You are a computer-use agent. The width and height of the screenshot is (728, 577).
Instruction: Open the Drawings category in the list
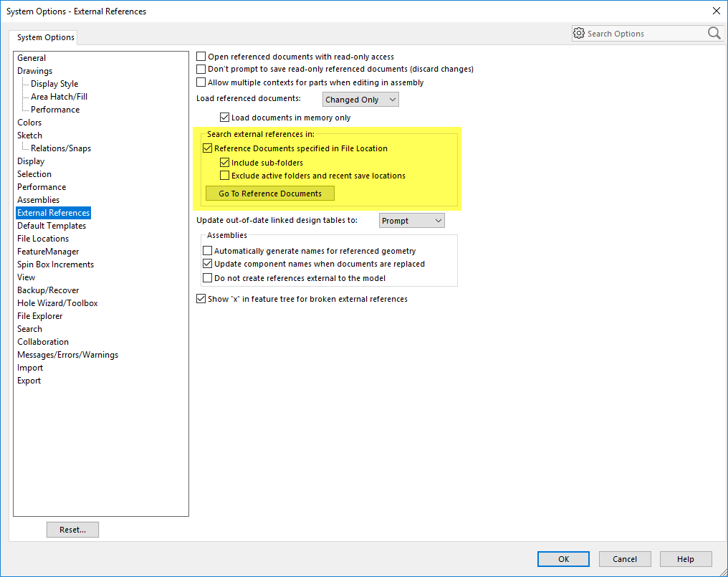point(34,71)
